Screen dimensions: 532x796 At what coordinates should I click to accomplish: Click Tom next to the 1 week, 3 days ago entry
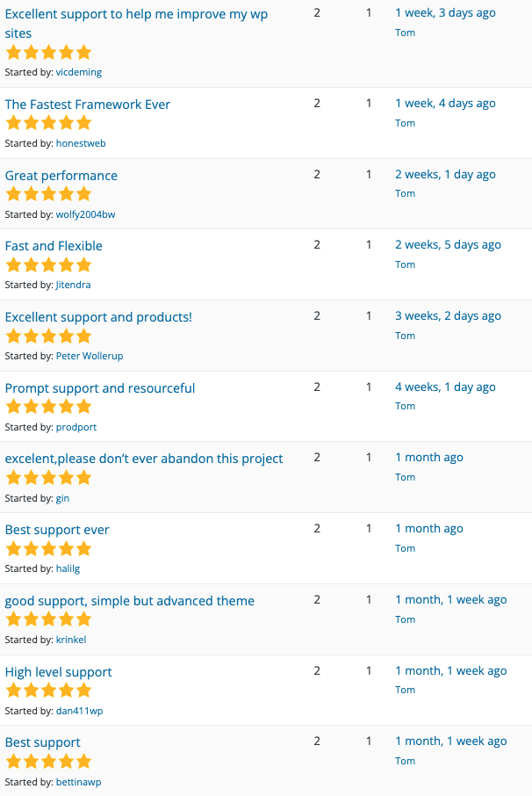click(405, 33)
